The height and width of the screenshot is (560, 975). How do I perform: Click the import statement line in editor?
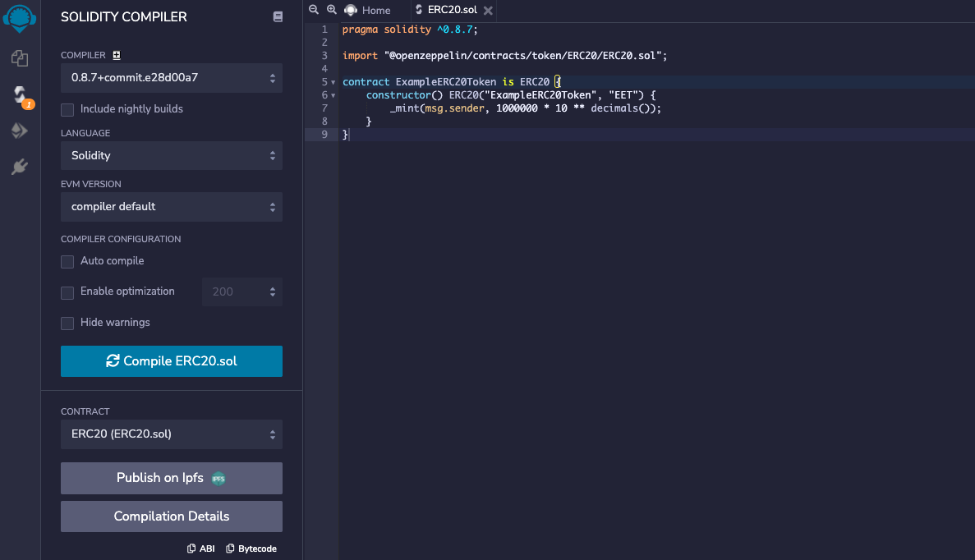tap(504, 55)
